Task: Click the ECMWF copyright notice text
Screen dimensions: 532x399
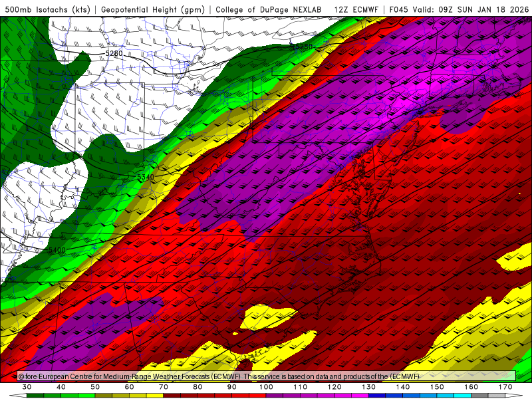Action: coord(219,376)
